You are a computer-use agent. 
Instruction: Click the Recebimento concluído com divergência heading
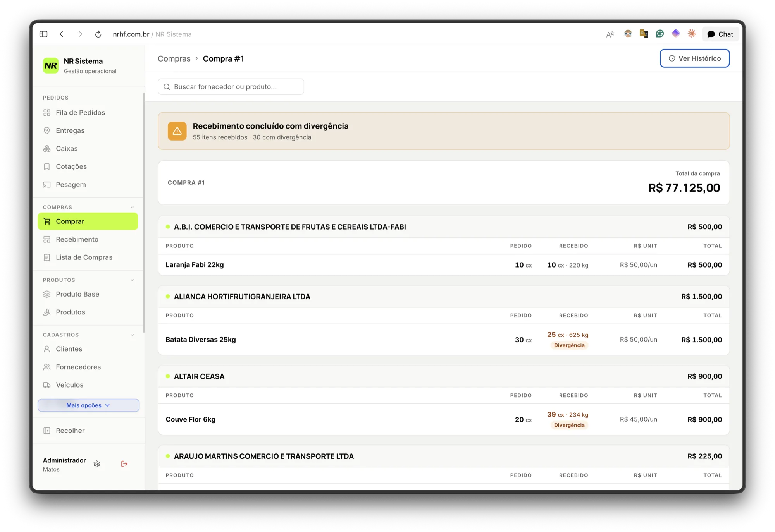[x=270, y=126]
